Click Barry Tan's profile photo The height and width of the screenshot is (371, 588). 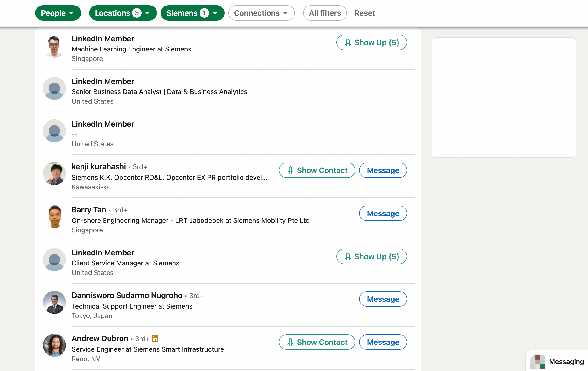54,217
